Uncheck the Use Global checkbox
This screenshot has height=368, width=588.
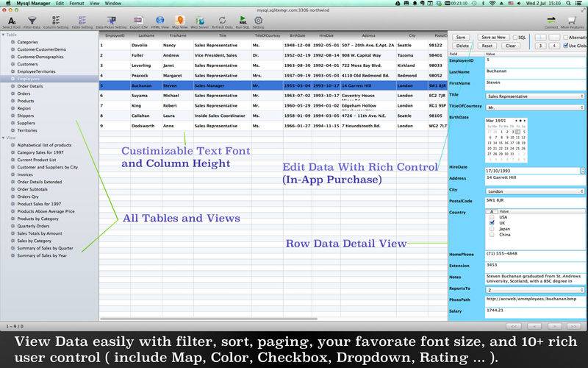click(x=565, y=46)
